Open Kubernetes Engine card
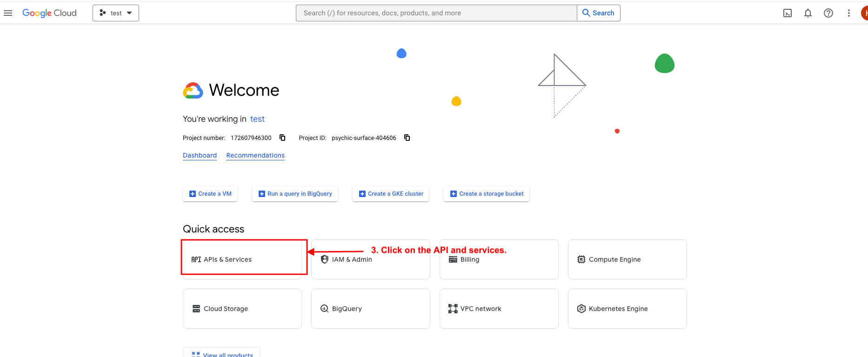The height and width of the screenshot is (357, 868). point(628,309)
